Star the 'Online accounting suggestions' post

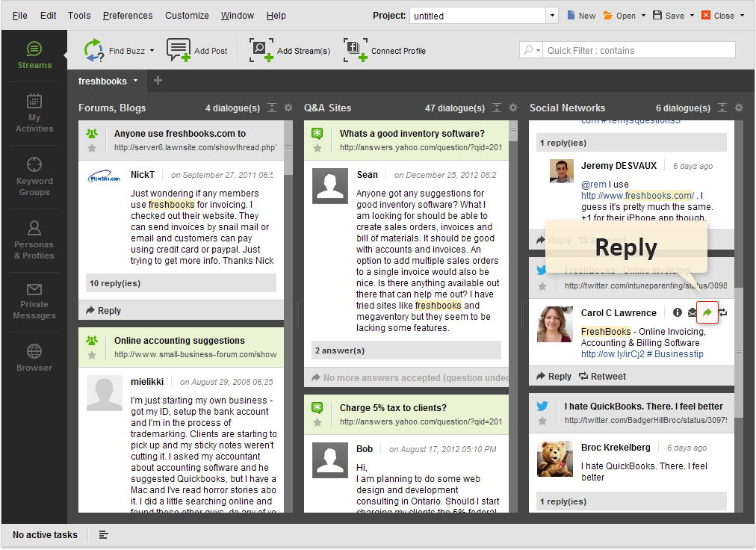92,355
